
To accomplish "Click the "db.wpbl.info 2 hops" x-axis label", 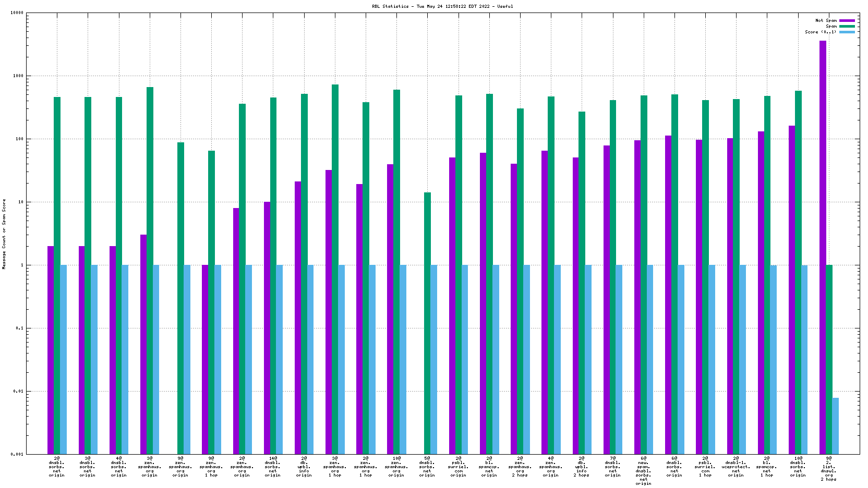I will (x=582, y=467).
